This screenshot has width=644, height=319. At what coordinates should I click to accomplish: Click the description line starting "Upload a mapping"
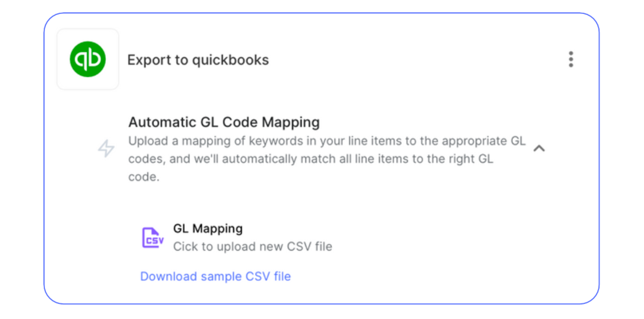[327, 141]
